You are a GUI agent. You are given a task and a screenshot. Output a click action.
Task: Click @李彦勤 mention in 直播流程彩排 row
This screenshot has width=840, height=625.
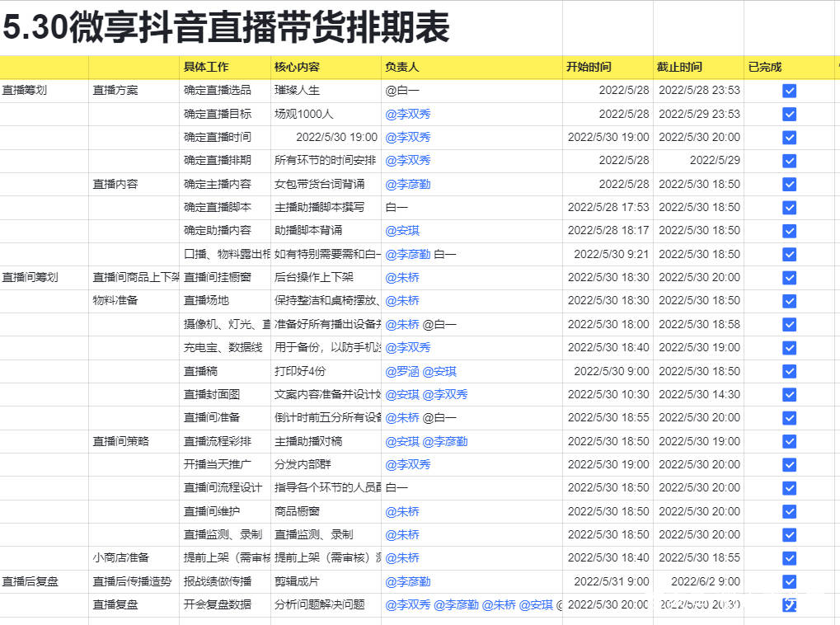point(445,442)
